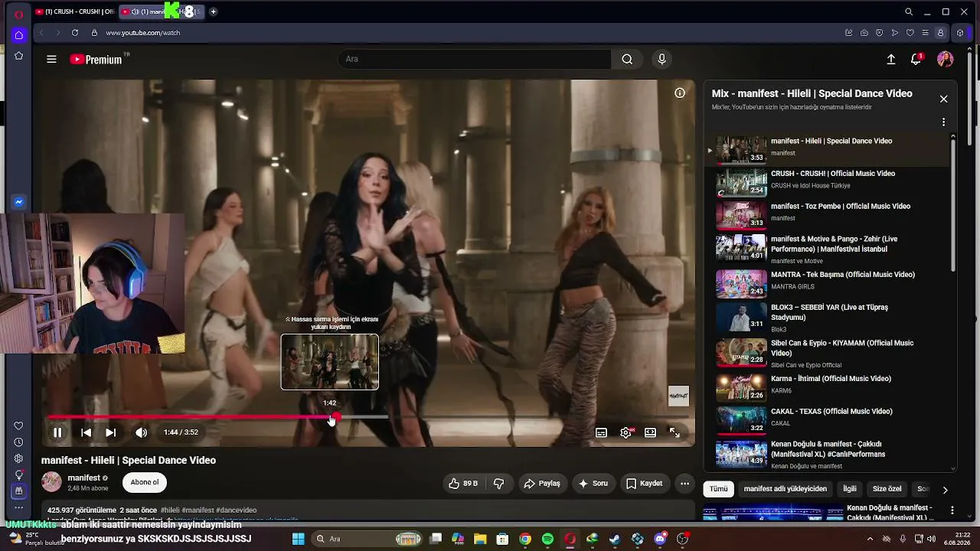
Task: Open video player settings gear
Action: coord(626,432)
